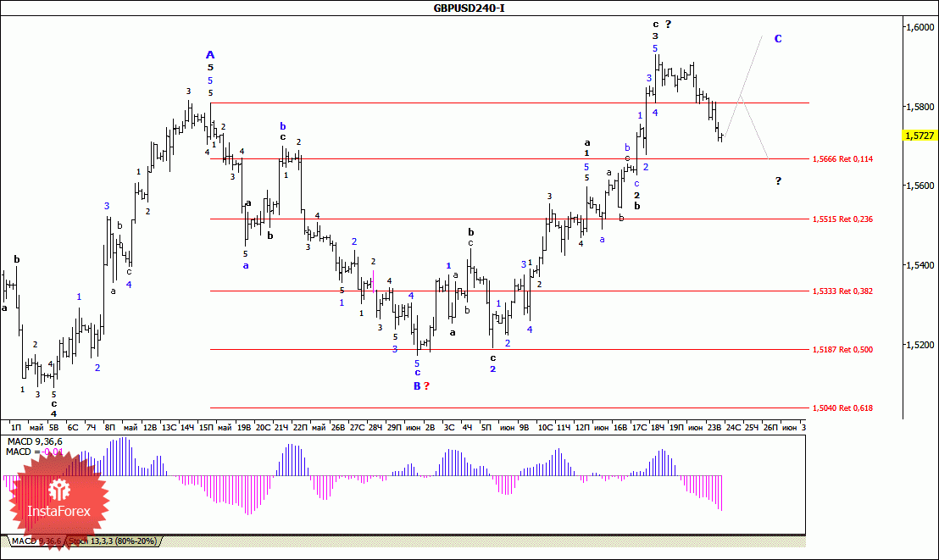
Task: Click the 25Ч date label on time axis
Action: tap(752, 428)
